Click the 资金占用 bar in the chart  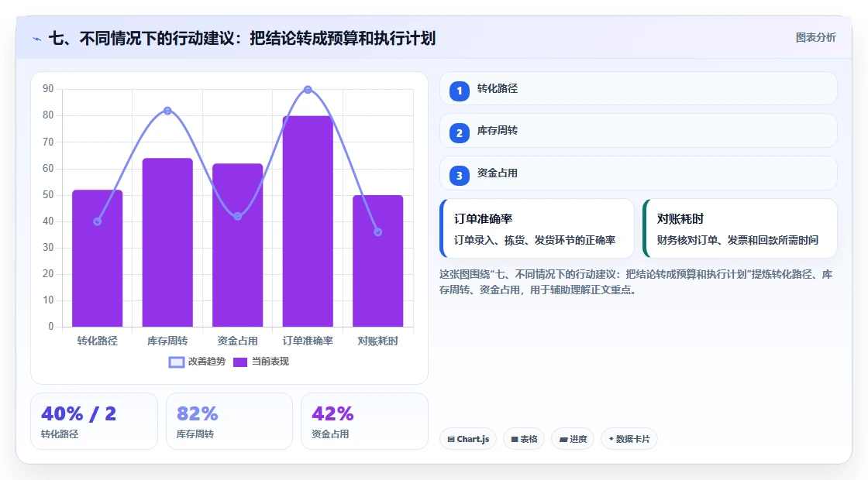(237, 245)
